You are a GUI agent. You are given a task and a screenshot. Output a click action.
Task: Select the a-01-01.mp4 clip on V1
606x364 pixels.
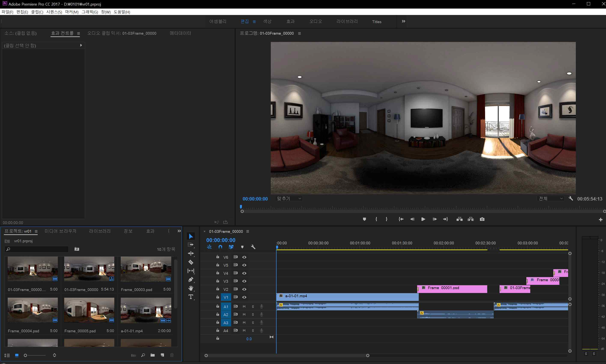(347, 297)
